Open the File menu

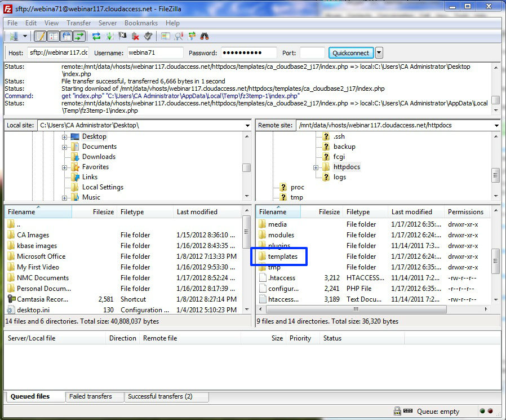point(12,23)
